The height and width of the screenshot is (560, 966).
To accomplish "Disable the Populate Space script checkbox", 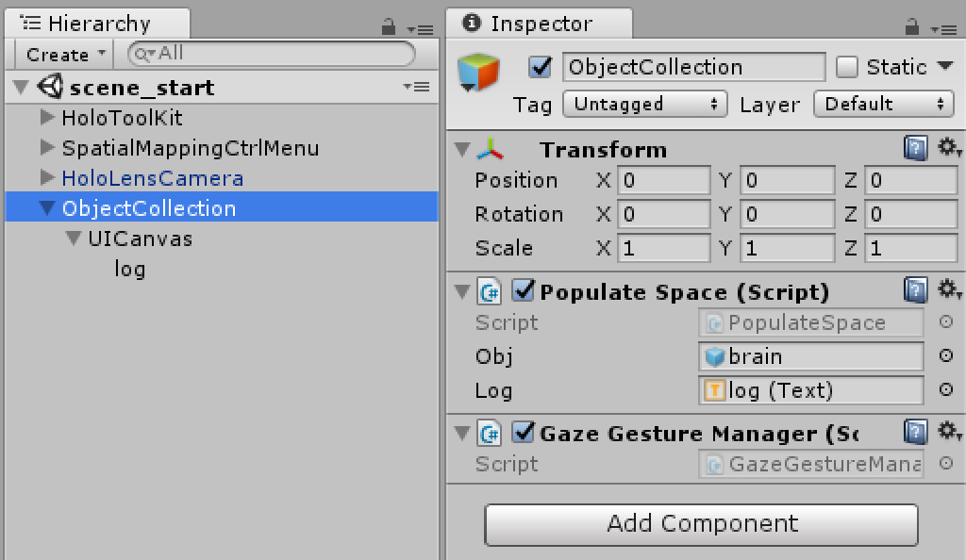I will pos(524,291).
